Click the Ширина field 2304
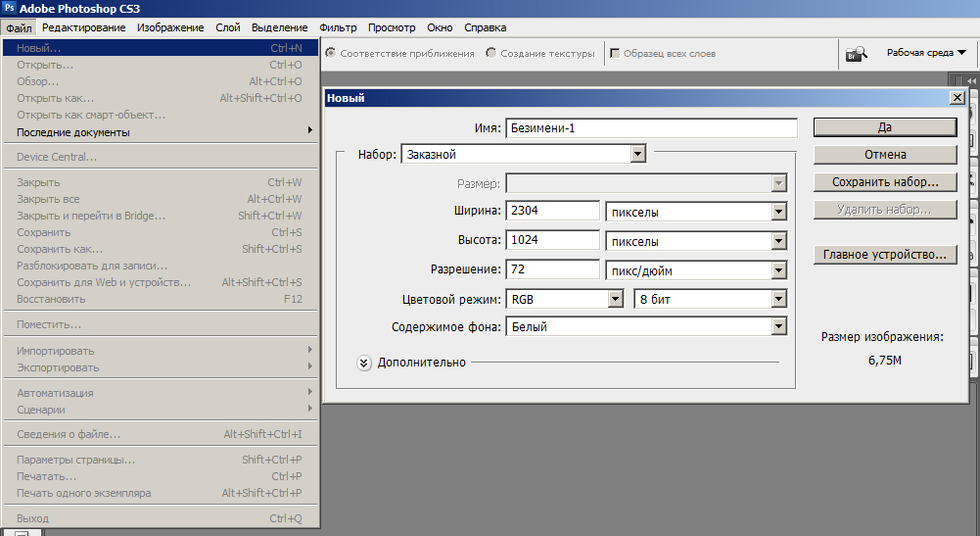Image resolution: width=980 pixels, height=536 pixels. (552, 211)
